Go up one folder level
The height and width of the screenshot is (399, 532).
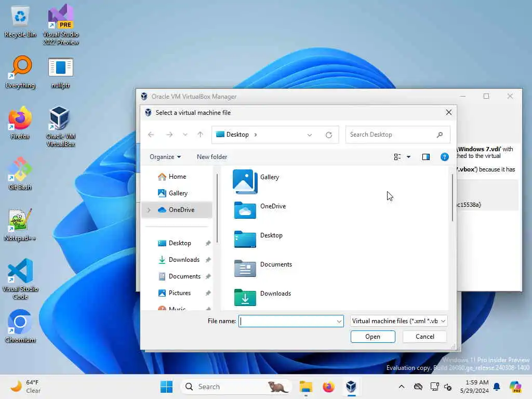pos(200,135)
